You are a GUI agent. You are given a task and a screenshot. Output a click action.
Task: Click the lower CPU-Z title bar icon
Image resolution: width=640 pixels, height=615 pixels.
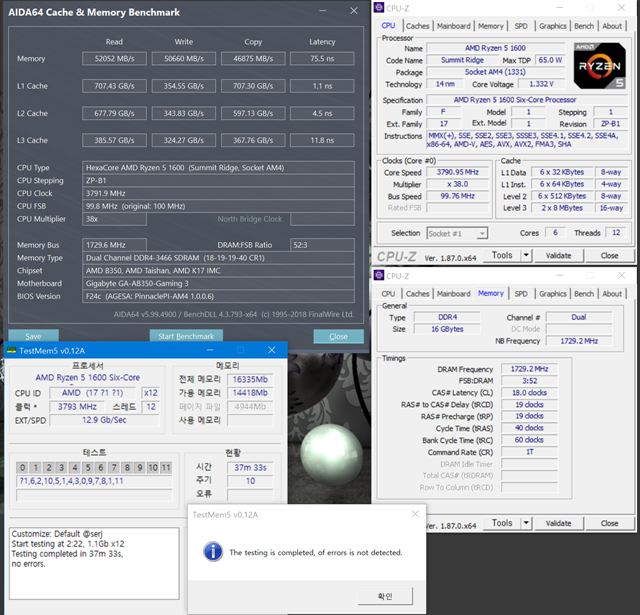click(x=379, y=275)
